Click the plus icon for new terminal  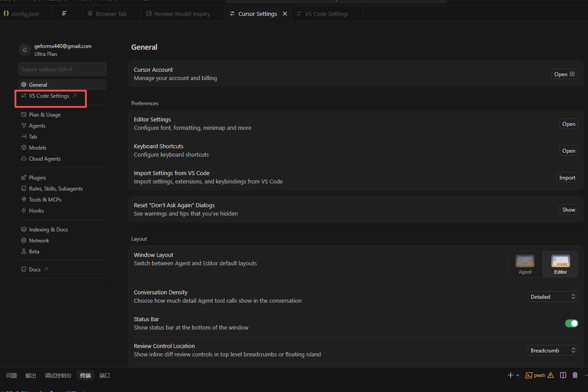510,375
